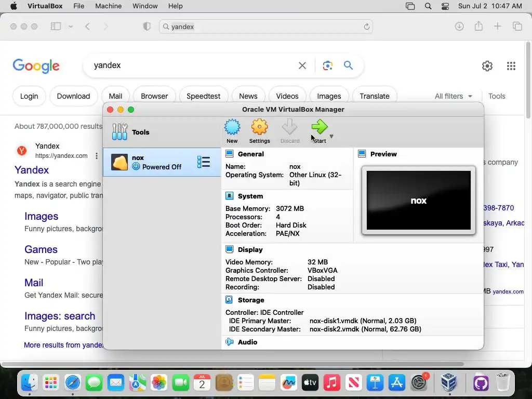Select the Download filter chip
The image size is (532, 399).
74,96
